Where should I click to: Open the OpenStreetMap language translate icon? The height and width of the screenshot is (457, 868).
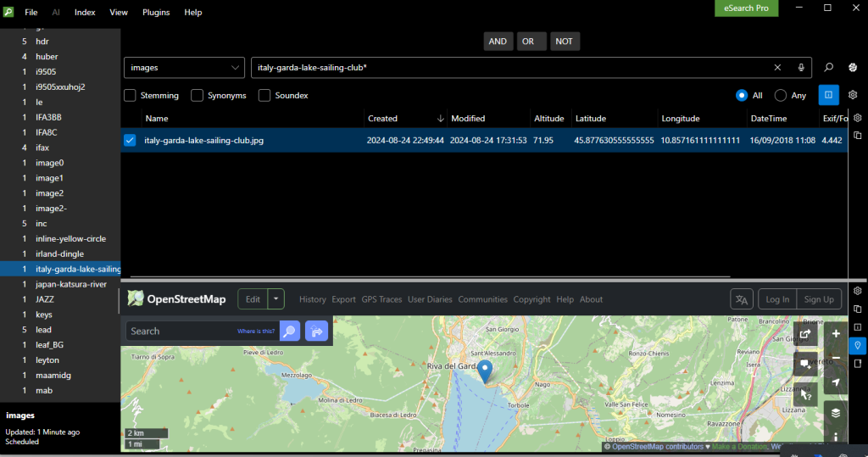tap(742, 299)
